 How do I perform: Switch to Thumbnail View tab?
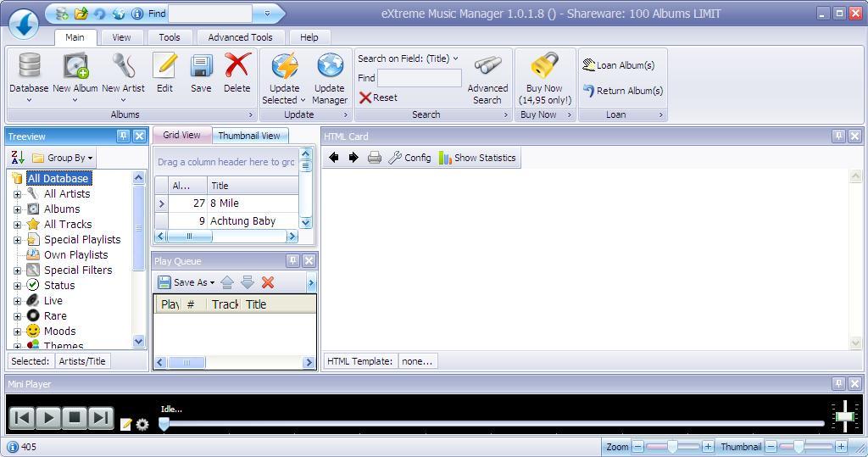(x=249, y=136)
